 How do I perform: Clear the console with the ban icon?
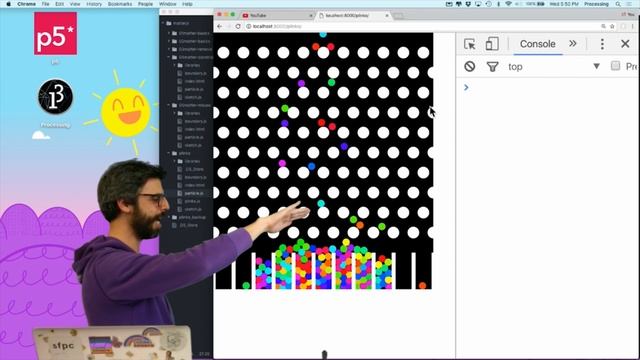470,66
